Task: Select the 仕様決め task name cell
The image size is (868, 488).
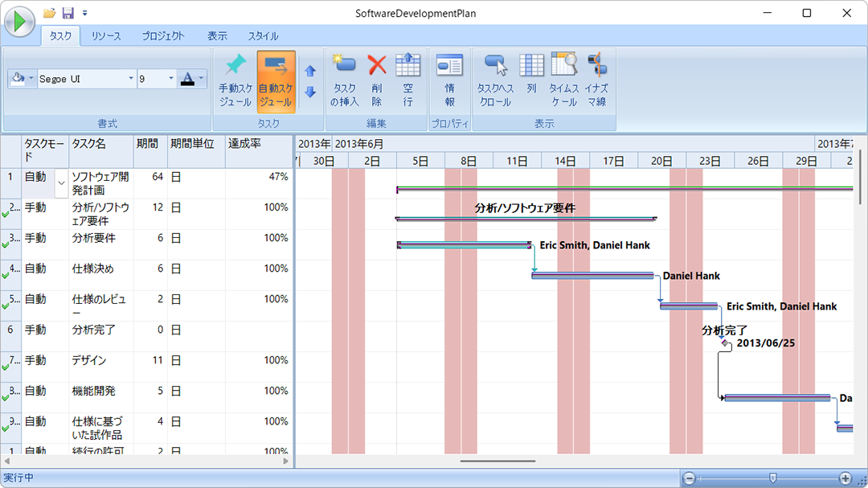Action: pyautogui.click(x=100, y=275)
